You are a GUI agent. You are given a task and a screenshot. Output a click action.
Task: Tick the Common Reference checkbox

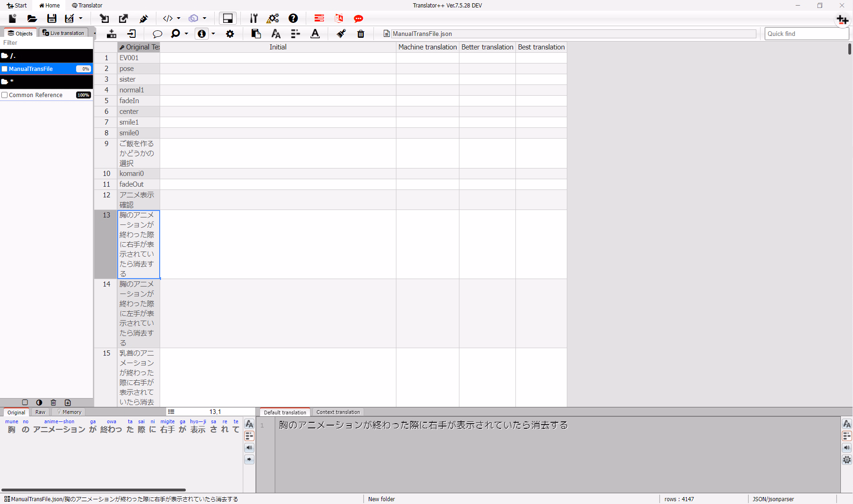[5, 95]
